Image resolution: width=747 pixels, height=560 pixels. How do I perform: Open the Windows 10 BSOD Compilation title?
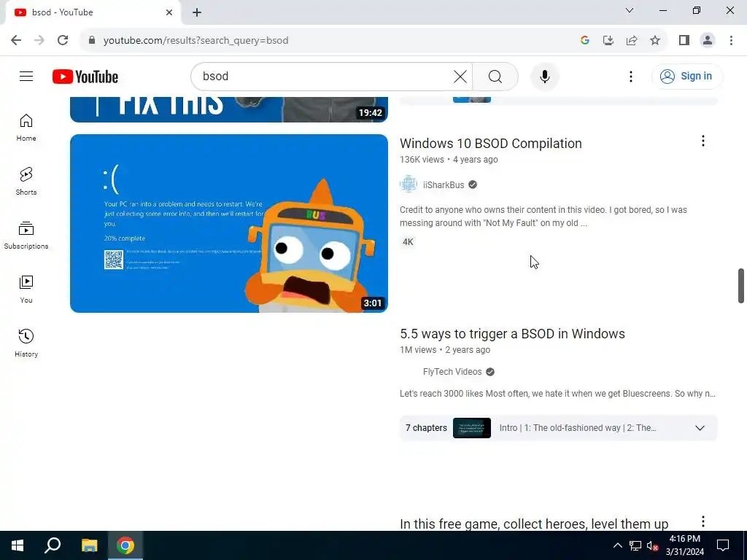(x=491, y=144)
